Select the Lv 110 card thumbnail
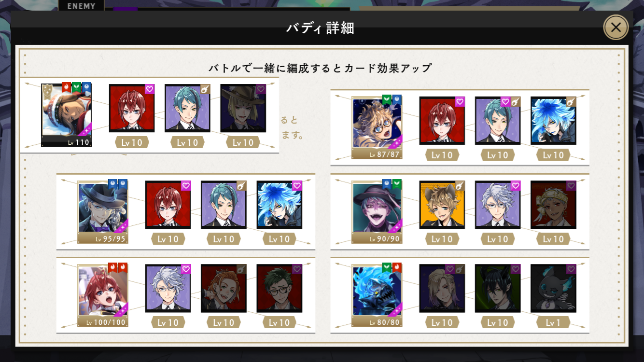Screen dimensions: 644x362 [x=67, y=115]
